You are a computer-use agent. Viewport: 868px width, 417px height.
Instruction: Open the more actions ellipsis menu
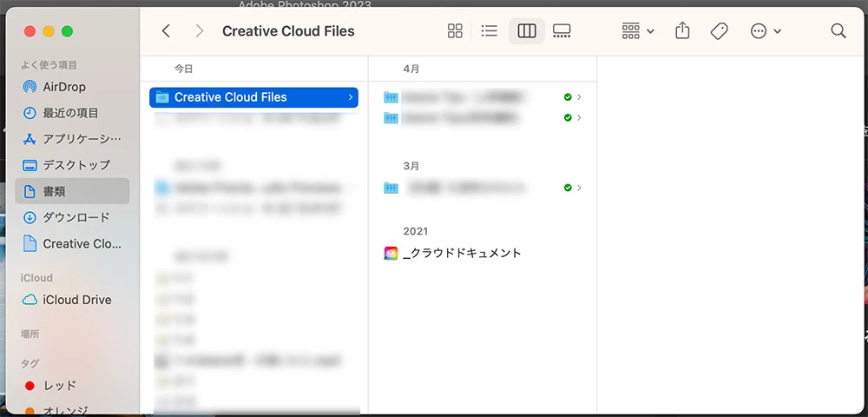pos(766,31)
